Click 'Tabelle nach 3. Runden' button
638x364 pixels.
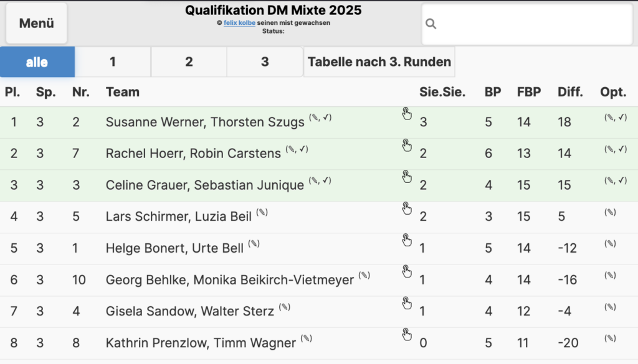click(x=379, y=62)
